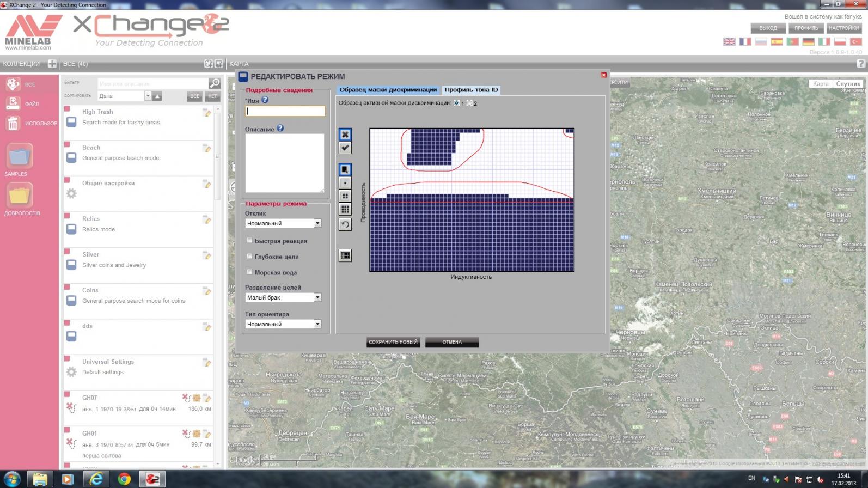Check the Морская вода option
The image size is (868, 488).
click(250, 272)
